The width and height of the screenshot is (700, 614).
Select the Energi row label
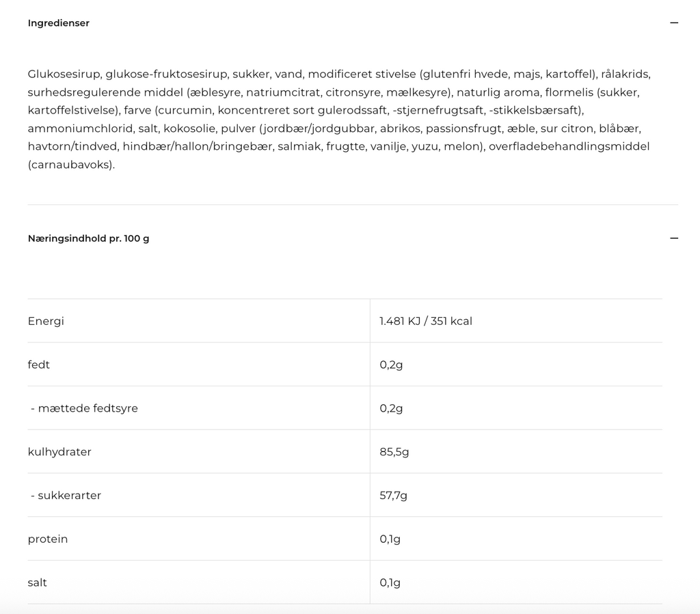[46, 321]
